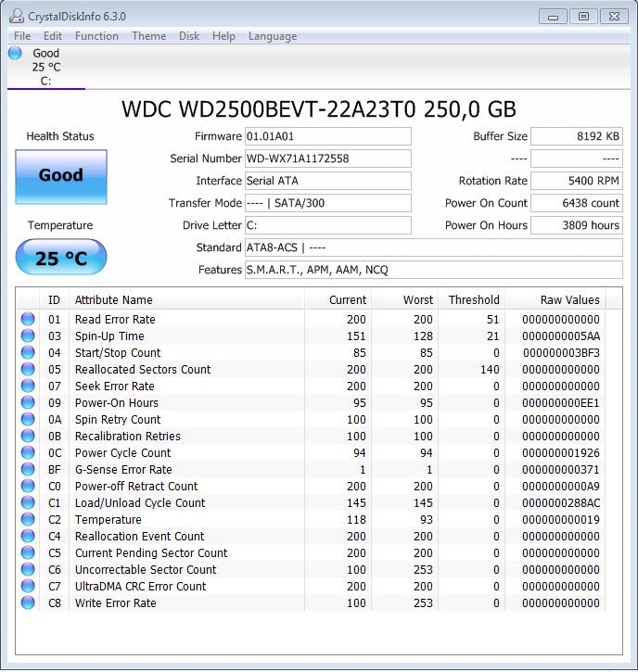Image resolution: width=638 pixels, height=672 pixels.
Task: Click the Good health status button
Action: point(61,176)
